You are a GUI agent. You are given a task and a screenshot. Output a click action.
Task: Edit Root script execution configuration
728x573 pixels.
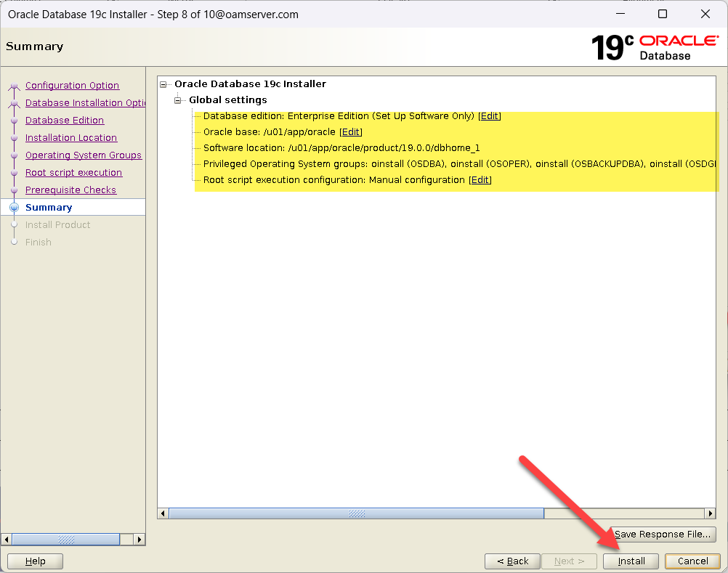click(x=480, y=180)
